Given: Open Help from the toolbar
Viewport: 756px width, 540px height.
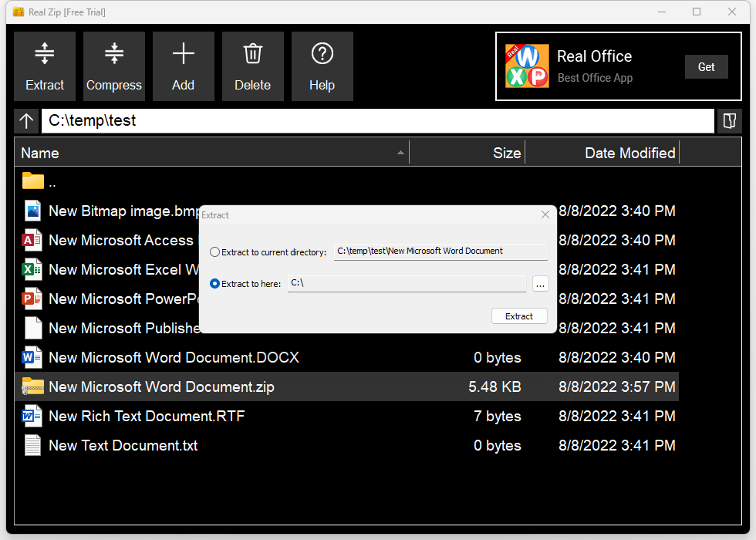Looking at the screenshot, I should (322, 66).
